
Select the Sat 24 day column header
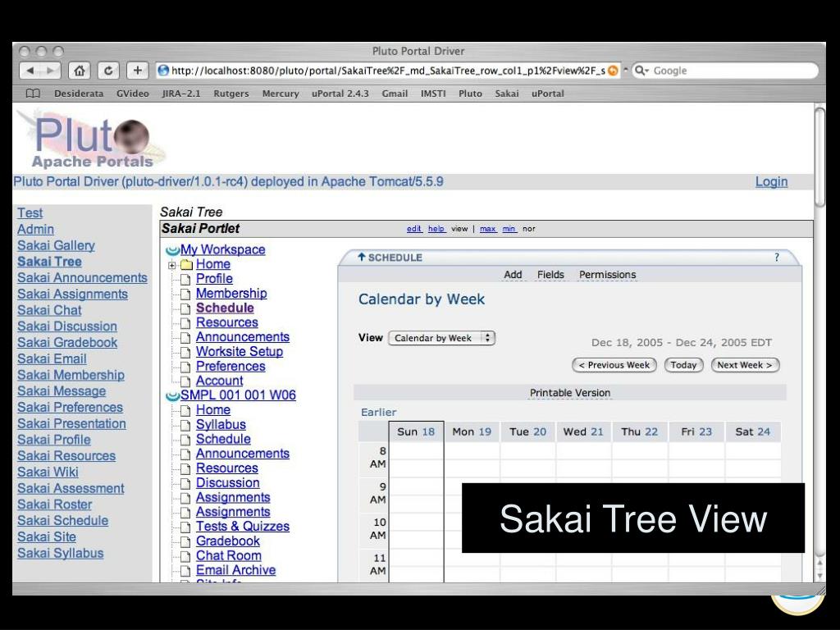[753, 431]
